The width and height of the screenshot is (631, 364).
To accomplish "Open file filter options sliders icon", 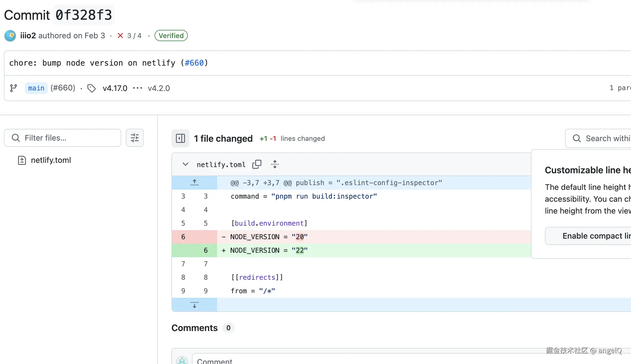I will point(135,138).
